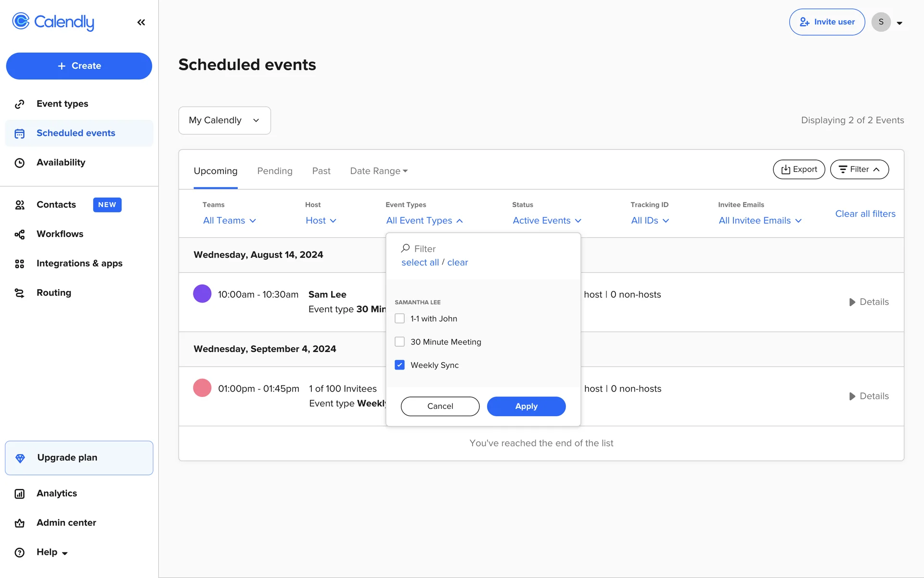Click the Workflows icon in sidebar

20,234
